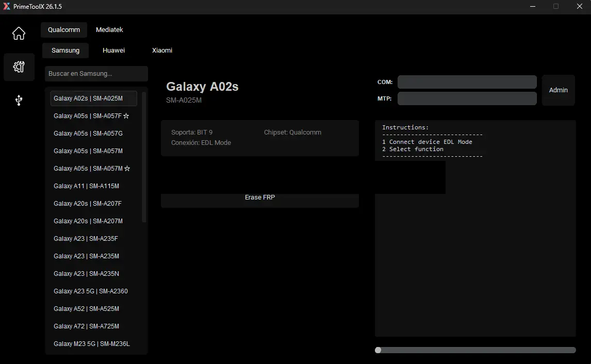Select Galaxy A72 | SM-A725M entry
Image resolution: width=591 pixels, height=364 pixels.
click(93, 326)
